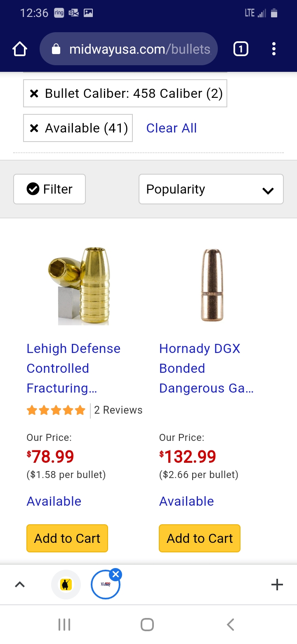Open the tab switcher showing 1 tab
The width and height of the screenshot is (297, 644).
tap(241, 50)
